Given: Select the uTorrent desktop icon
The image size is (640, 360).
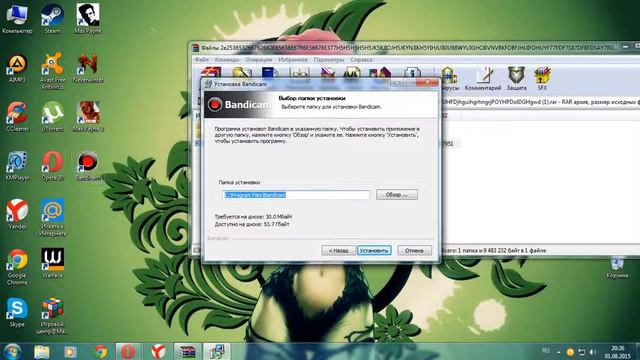Looking at the screenshot, I should click(x=52, y=117).
